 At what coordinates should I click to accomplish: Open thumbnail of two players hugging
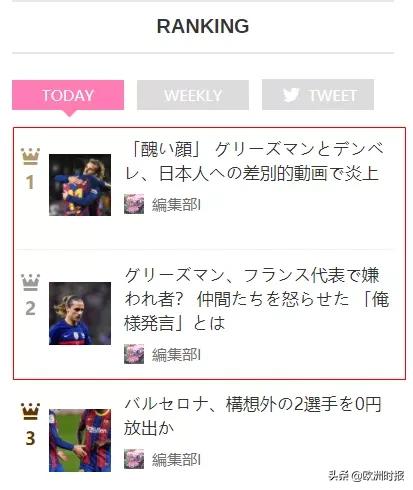[80, 185]
